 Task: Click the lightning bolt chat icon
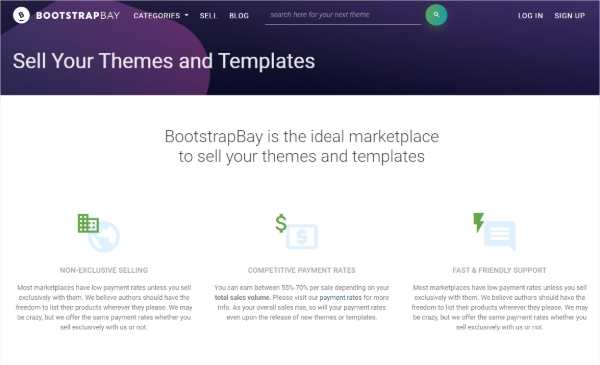pyautogui.click(x=494, y=232)
